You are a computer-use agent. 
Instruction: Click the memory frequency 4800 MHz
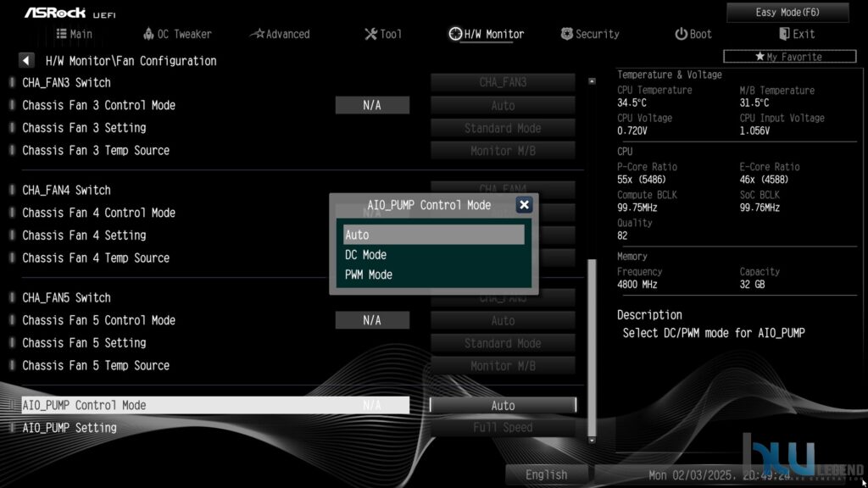(x=637, y=285)
